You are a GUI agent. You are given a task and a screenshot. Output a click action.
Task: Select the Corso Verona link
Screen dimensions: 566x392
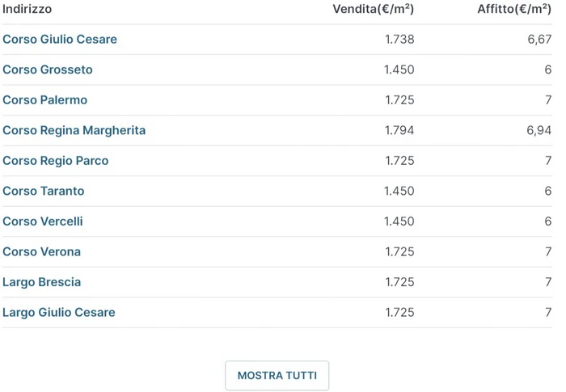42,252
